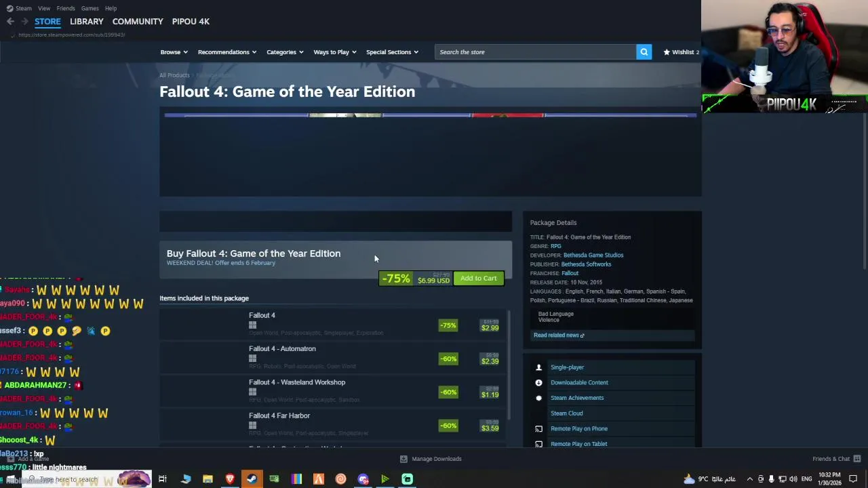The height and width of the screenshot is (488, 868).
Task: Click the Remote Play on Phone icon
Action: pos(539,429)
